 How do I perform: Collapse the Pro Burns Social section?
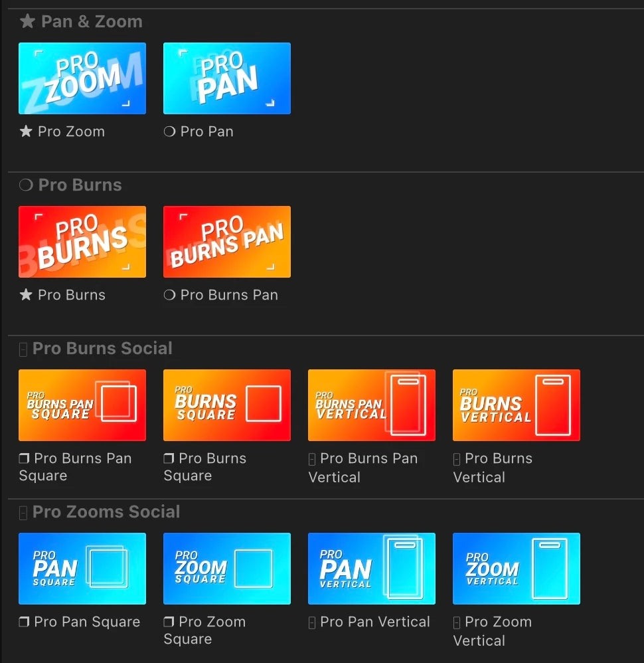coord(23,349)
